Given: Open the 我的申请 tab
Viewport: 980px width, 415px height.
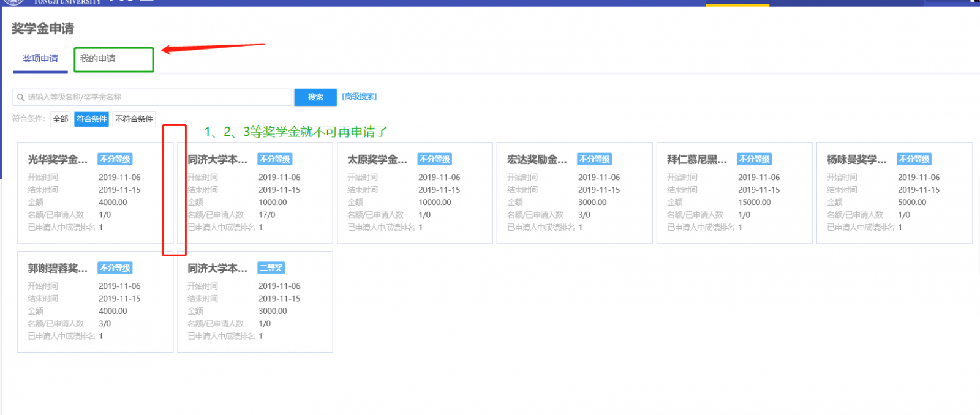Looking at the screenshot, I should point(98,59).
